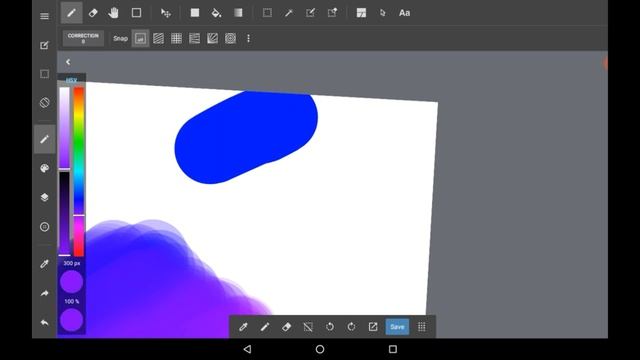Screen dimensions: 640x360
Task: Enable parallel lines snap guide
Action: pyautogui.click(x=158, y=38)
